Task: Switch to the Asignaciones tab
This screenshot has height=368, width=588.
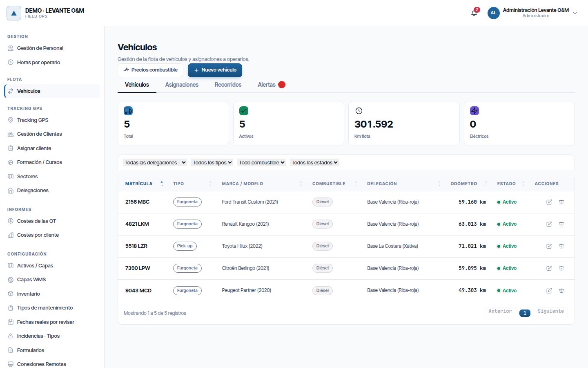Action: [182, 85]
